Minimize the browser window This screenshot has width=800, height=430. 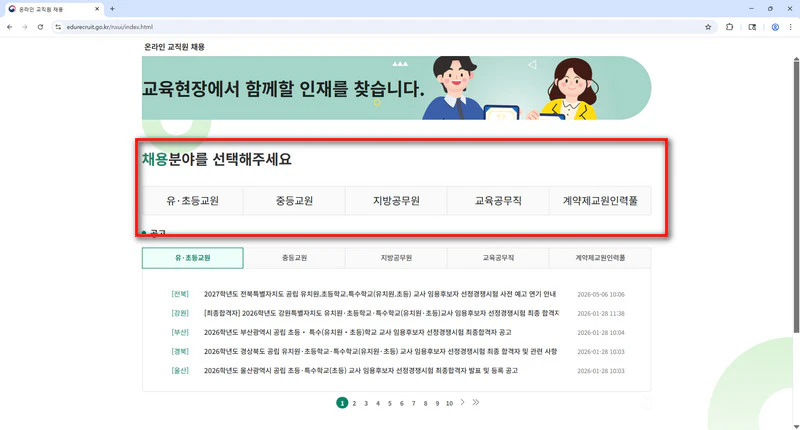tap(751, 9)
